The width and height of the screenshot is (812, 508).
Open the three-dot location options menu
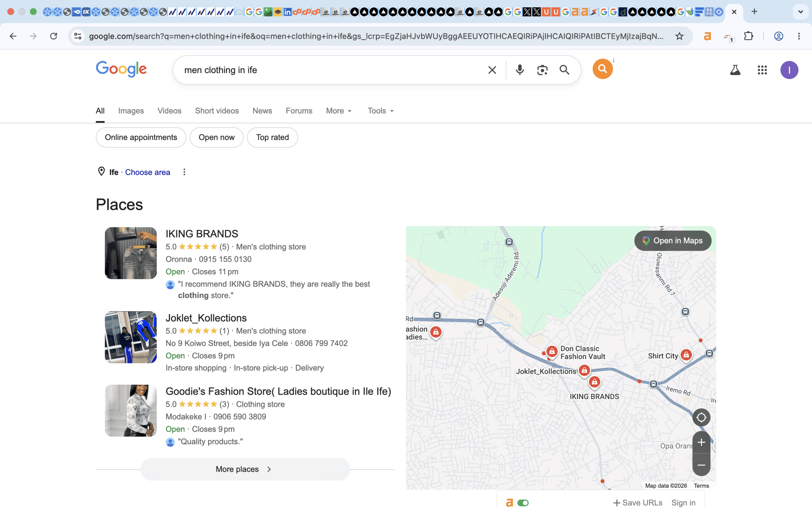tap(184, 172)
